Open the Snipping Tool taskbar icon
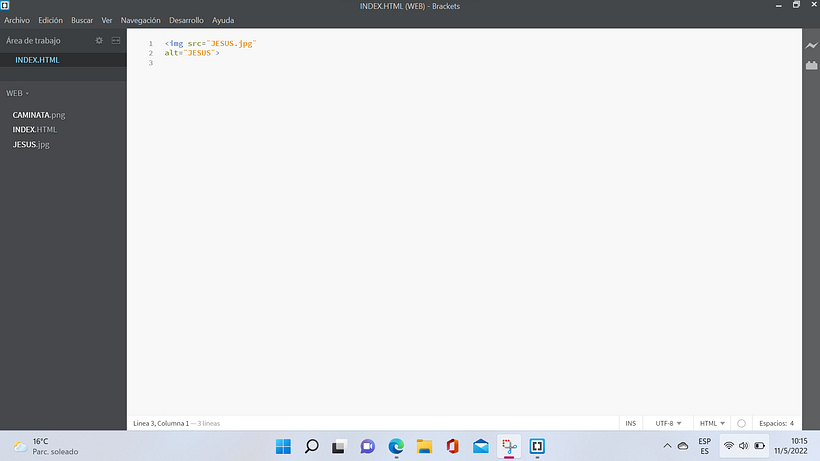Viewport: 820px width, 461px height. click(x=509, y=446)
